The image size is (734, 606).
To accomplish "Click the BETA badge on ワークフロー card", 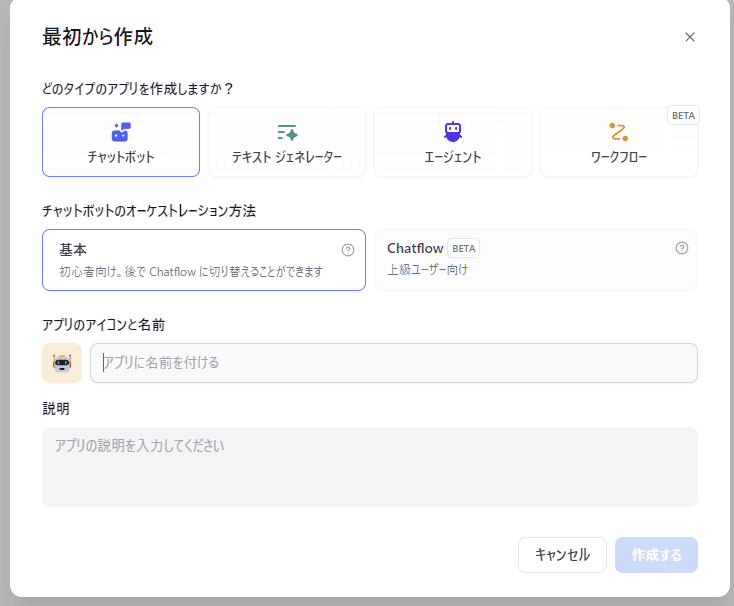I will (683, 115).
